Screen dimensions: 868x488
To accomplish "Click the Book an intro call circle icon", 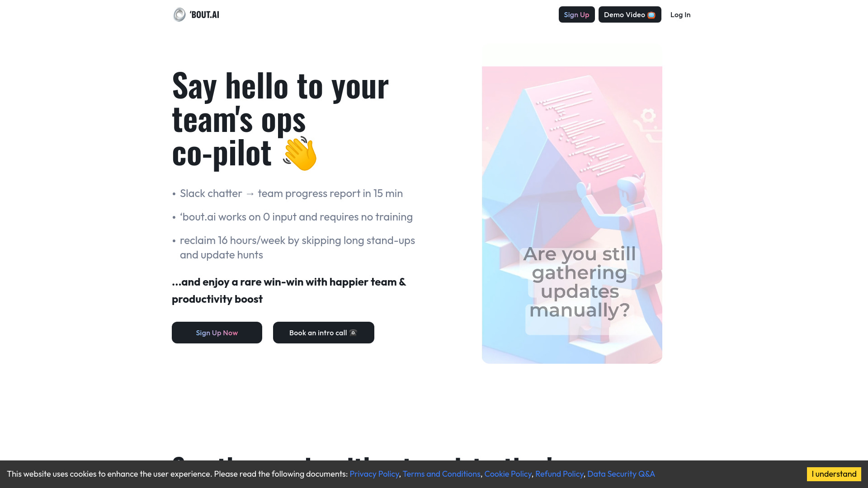I will [x=354, y=333].
